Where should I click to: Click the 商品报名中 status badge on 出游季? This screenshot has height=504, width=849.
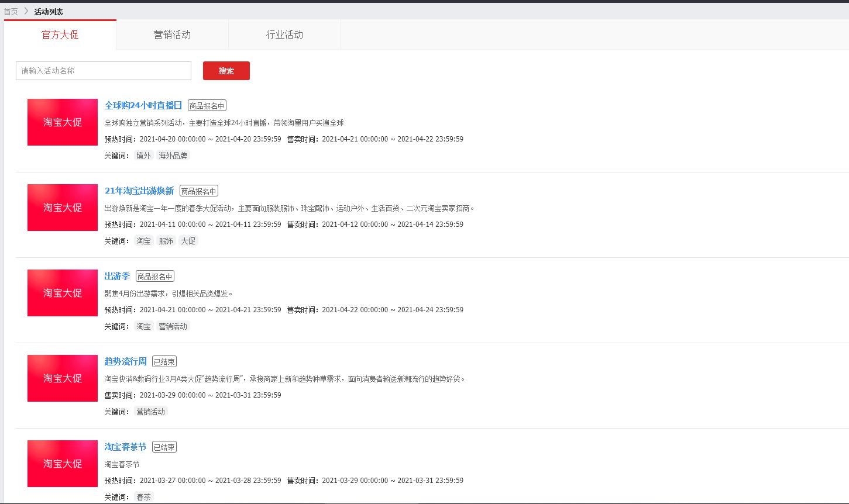(154, 275)
